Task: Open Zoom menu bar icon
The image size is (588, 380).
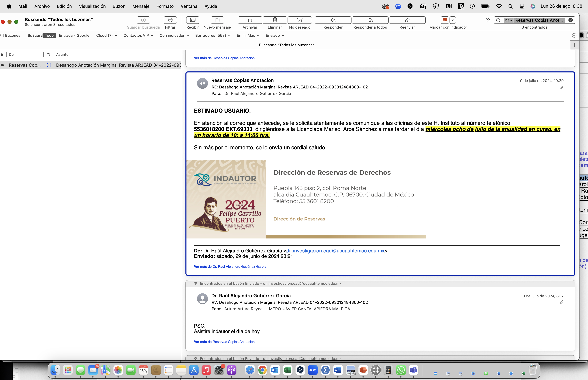Action: pos(398,6)
